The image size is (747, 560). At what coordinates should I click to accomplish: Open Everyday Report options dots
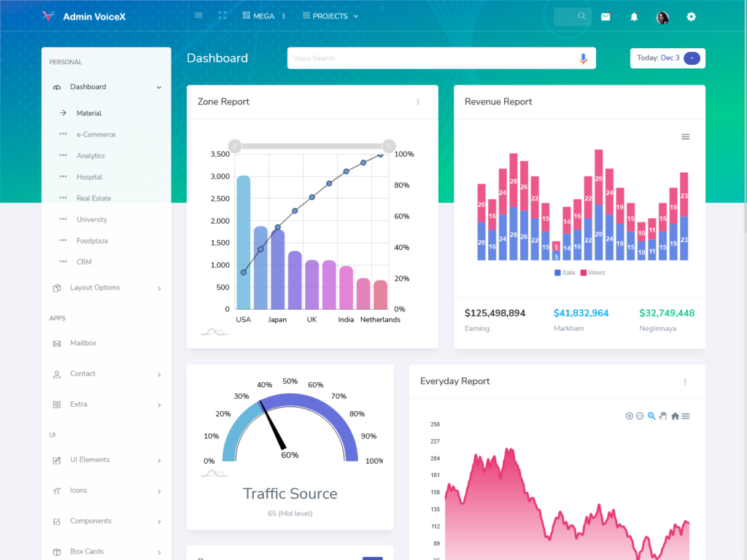[x=685, y=381]
